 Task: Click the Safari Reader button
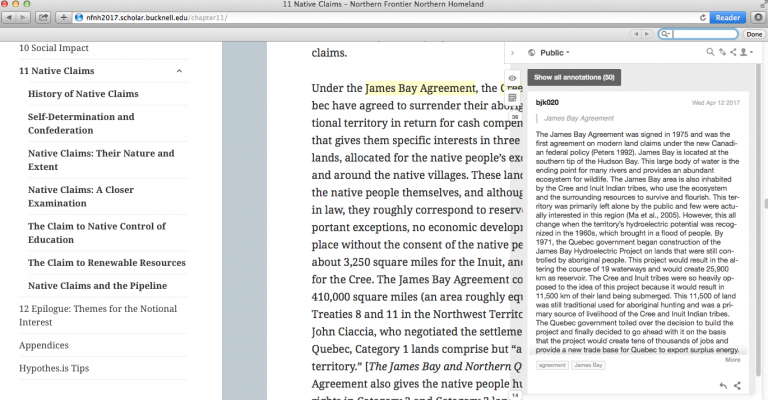(x=729, y=17)
